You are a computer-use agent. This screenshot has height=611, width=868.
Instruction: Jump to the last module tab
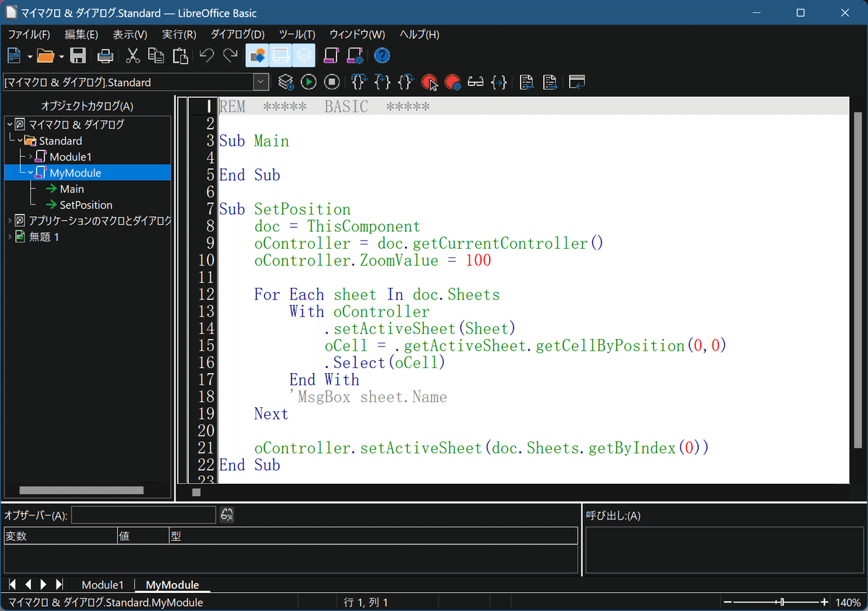59,584
